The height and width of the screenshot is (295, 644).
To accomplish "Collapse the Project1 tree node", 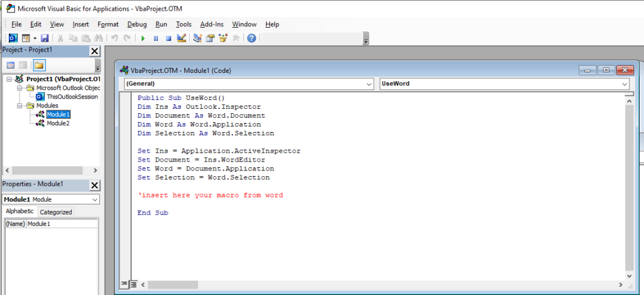I will coord(9,79).
